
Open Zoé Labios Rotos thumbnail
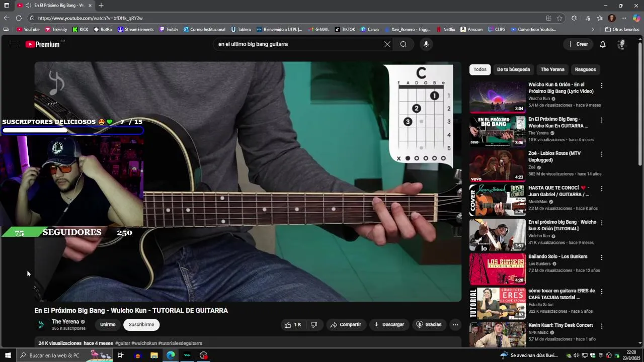498,166
